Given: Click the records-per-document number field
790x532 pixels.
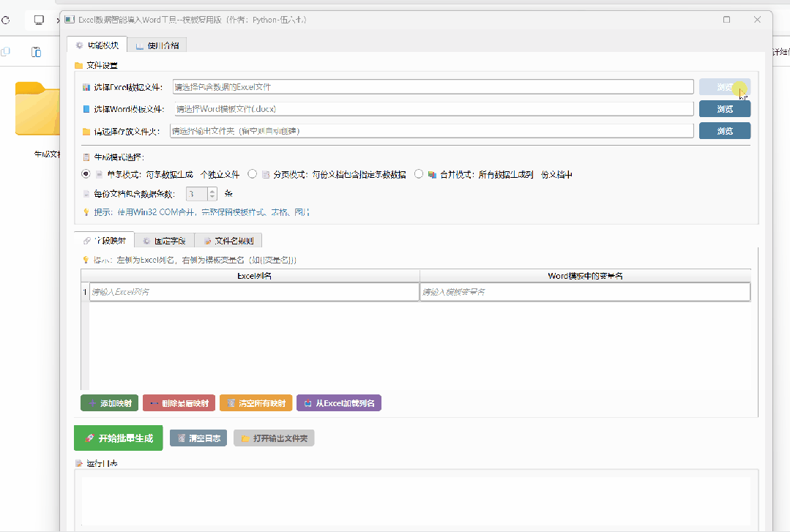Looking at the screenshot, I should click(x=196, y=194).
